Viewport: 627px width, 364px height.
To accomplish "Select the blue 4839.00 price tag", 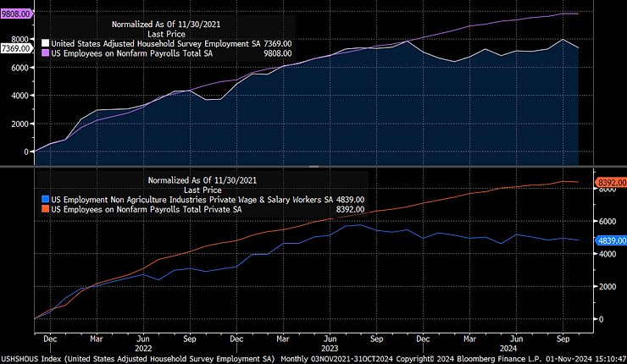I will [610, 241].
